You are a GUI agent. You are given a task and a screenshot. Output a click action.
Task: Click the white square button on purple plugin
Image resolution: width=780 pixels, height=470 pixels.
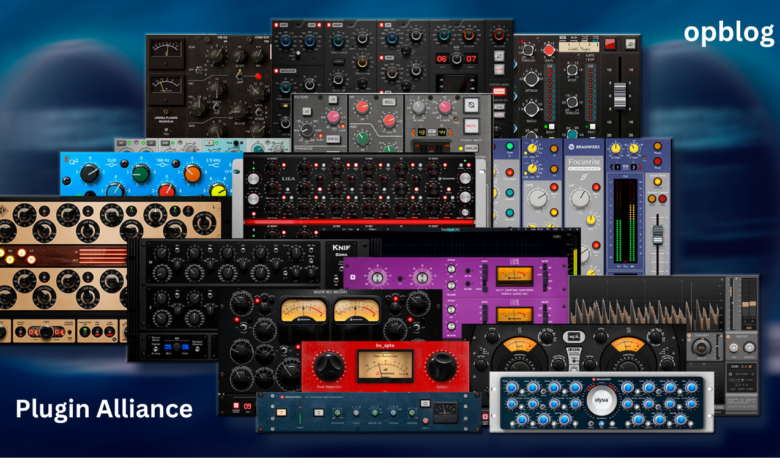353,277
